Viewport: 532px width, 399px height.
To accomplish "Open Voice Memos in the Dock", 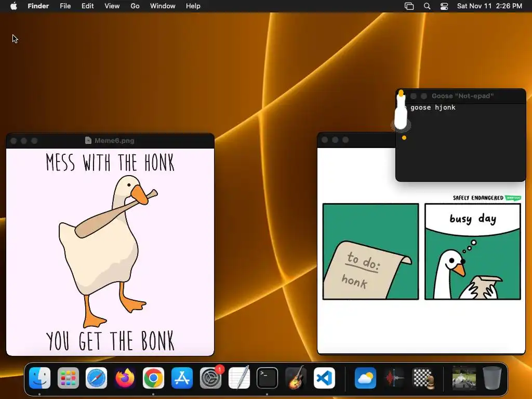I will click(394, 378).
